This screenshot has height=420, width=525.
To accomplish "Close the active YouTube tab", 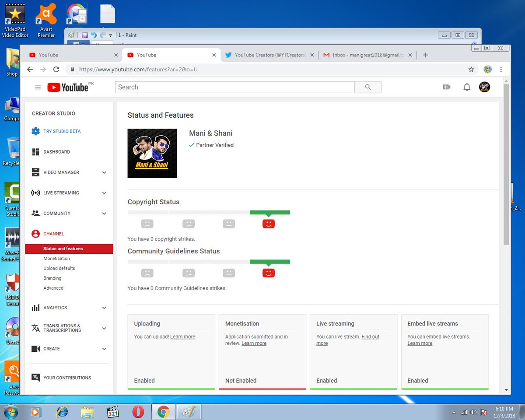I will [x=214, y=55].
